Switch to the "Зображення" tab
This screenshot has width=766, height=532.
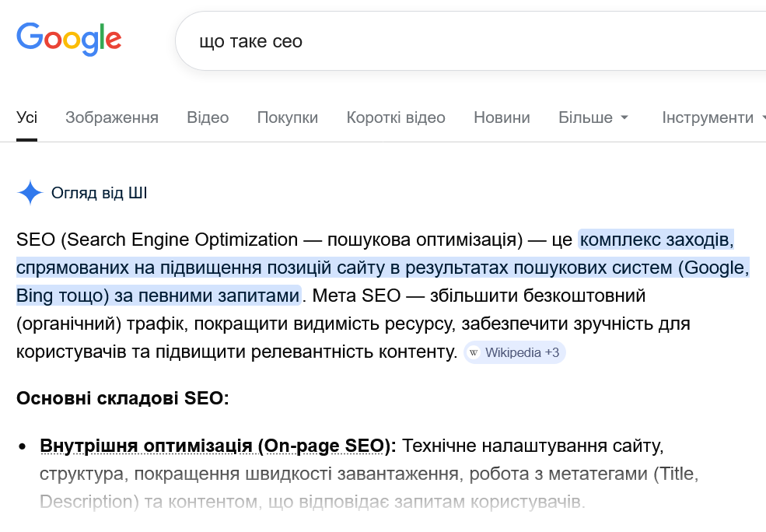(x=112, y=117)
